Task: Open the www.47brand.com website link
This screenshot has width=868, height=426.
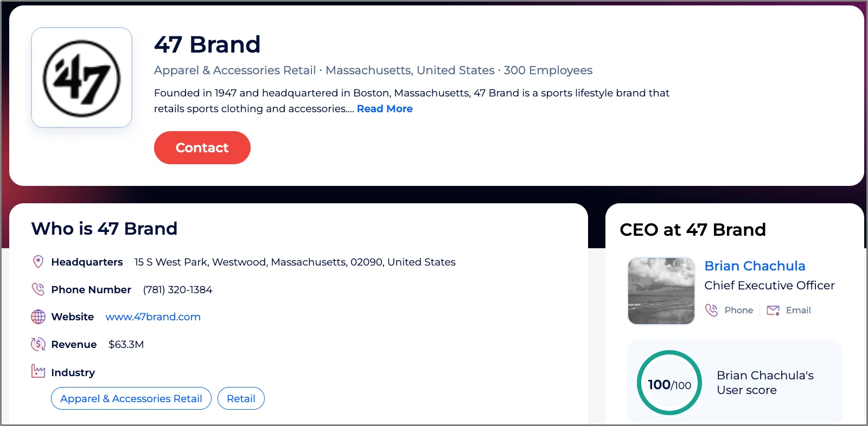Action: [153, 317]
